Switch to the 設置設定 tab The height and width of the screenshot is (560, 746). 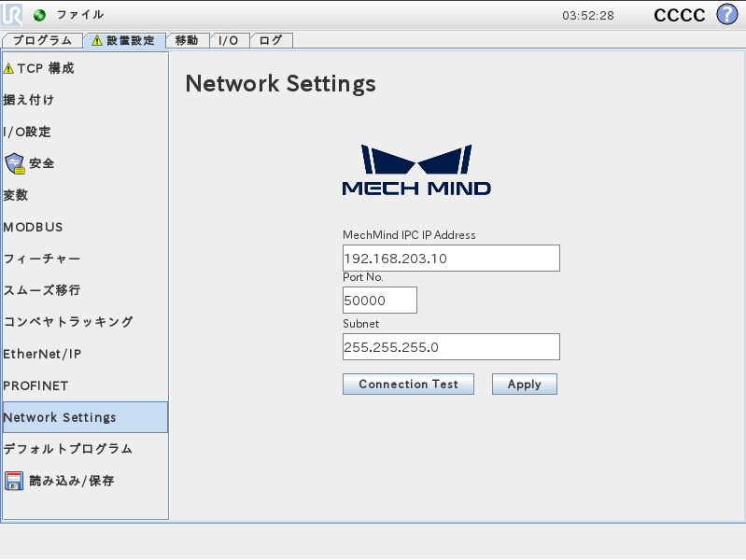(x=125, y=40)
